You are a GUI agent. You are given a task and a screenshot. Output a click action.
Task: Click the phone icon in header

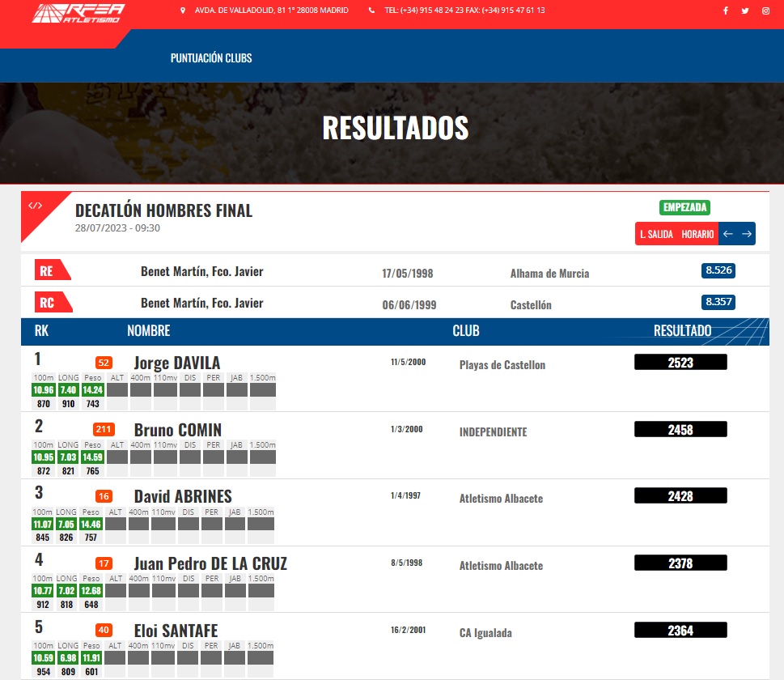coord(371,10)
